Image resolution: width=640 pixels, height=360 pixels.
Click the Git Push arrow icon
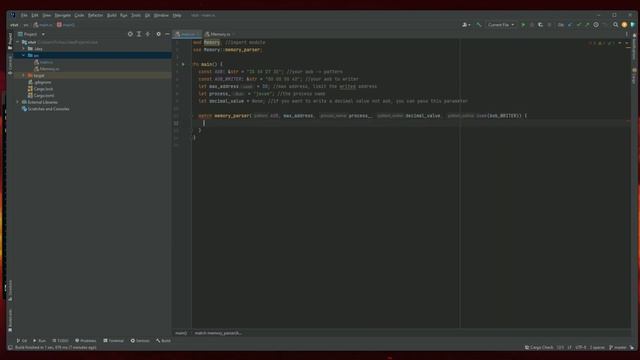[587, 25]
